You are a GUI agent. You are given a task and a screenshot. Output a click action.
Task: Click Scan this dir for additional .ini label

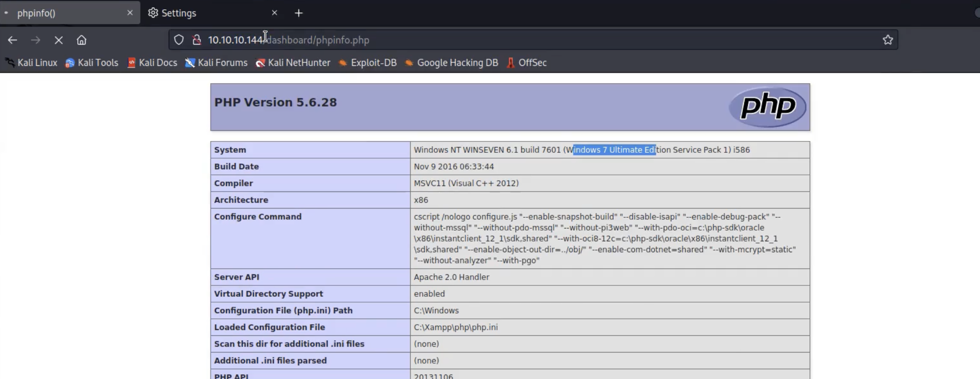coord(289,344)
